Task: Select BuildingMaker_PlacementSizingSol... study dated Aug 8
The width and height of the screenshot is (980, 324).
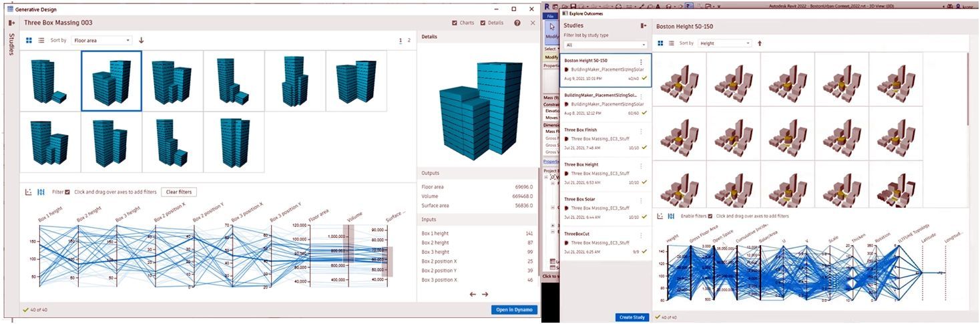Action: 605,104
